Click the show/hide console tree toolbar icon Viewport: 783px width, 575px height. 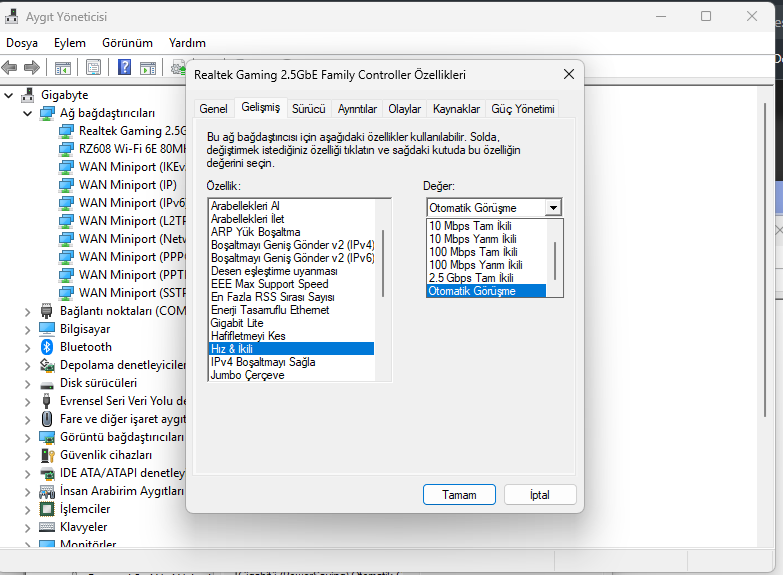click(x=63, y=68)
